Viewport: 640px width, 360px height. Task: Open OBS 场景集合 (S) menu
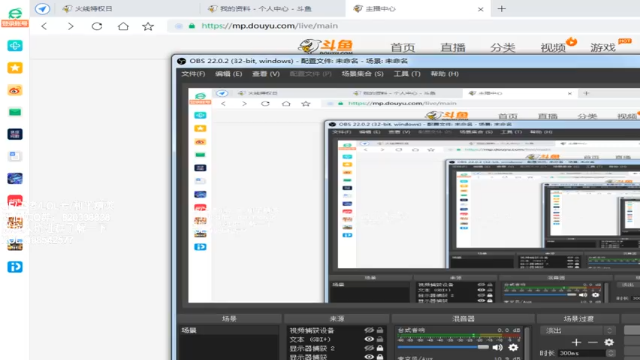tap(362, 74)
